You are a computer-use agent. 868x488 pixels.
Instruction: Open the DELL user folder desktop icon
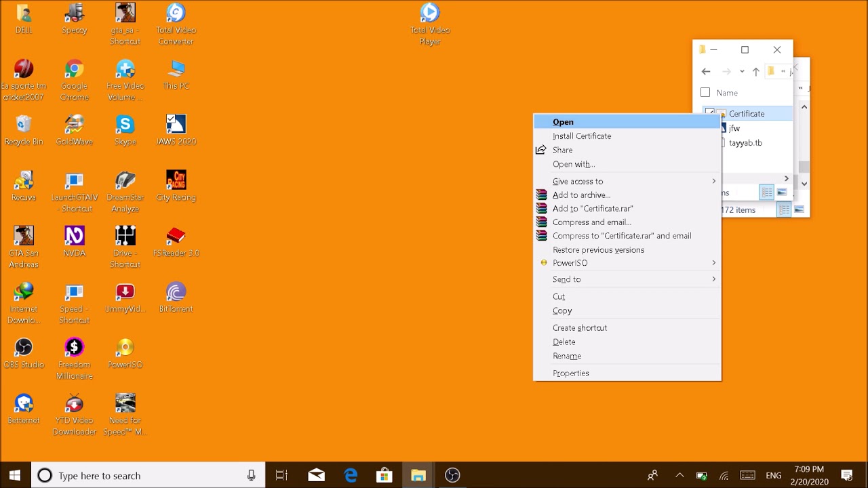point(24,19)
